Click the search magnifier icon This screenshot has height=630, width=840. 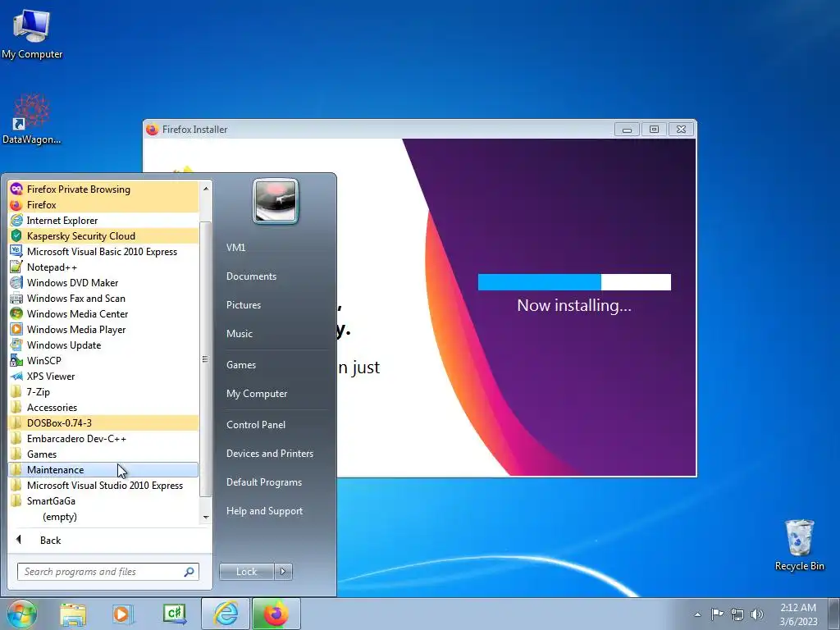[x=189, y=572]
